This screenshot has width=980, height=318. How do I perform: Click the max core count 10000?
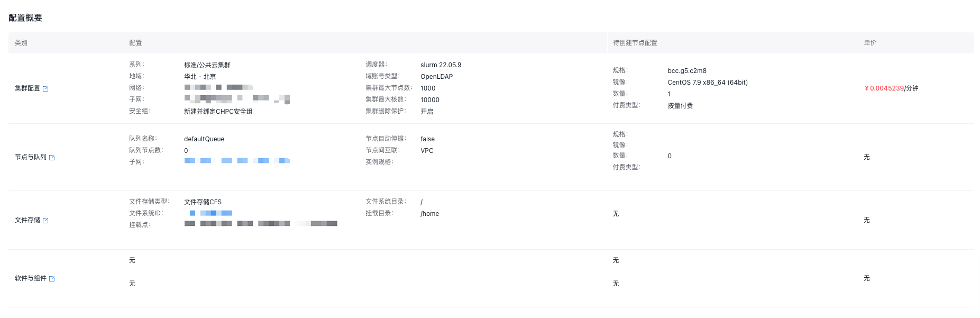click(x=430, y=100)
